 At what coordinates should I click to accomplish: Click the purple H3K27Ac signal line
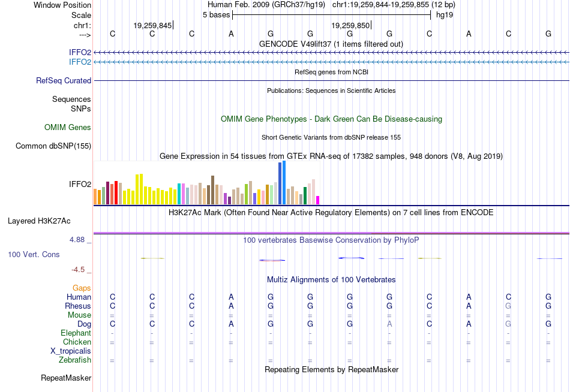click(x=331, y=233)
